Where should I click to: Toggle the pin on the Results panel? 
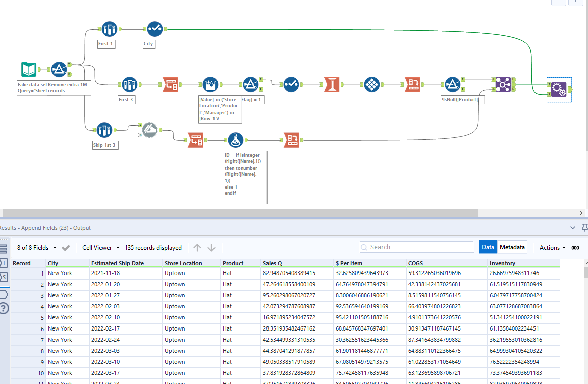[x=585, y=228]
